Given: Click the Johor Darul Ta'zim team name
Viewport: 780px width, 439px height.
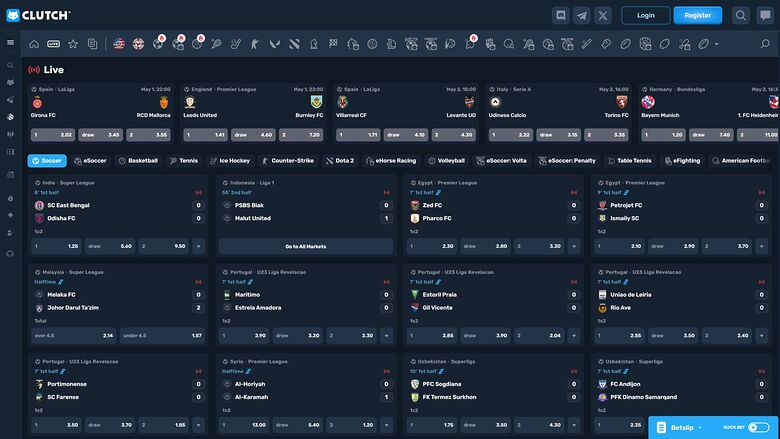Looking at the screenshot, I should point(73,308).
